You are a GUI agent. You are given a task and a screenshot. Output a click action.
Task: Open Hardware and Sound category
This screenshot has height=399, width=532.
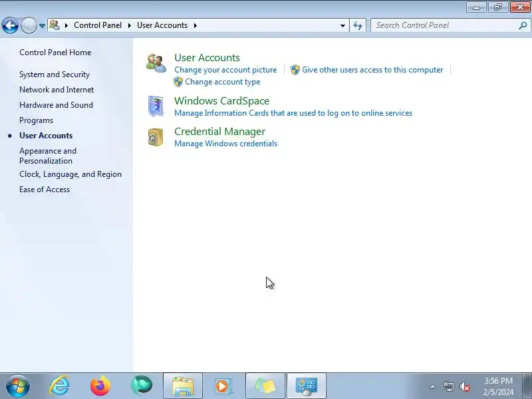tap(56, 105)
